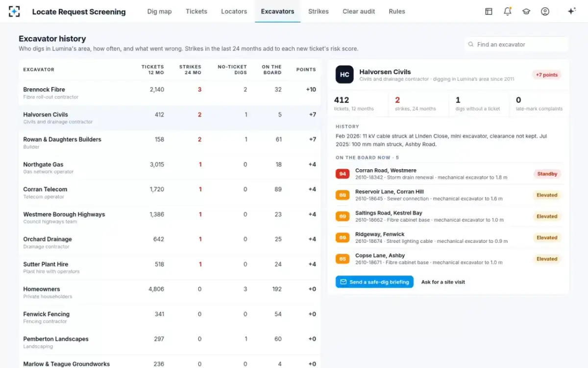Click the risk badge for Reservoir Lane
Viewport: 588px width, 368px height.
pos(342,195)
